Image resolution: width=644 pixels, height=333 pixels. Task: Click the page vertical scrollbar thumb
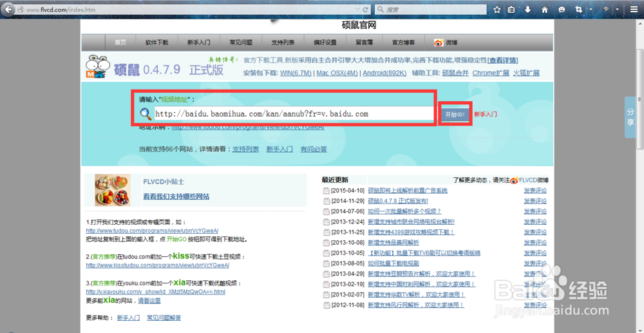coord(640,99)
